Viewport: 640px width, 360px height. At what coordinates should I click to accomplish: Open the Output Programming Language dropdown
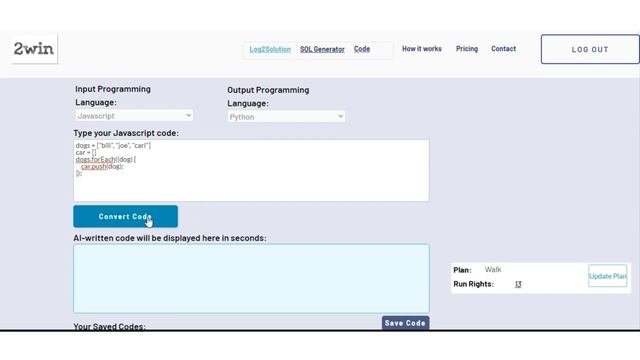(286, 117)
